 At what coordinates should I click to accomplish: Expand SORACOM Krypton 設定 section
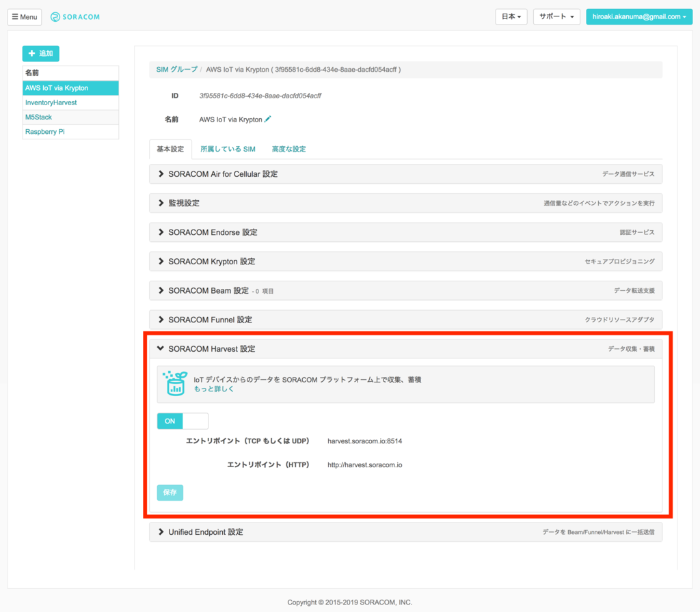tap(405, 262)
